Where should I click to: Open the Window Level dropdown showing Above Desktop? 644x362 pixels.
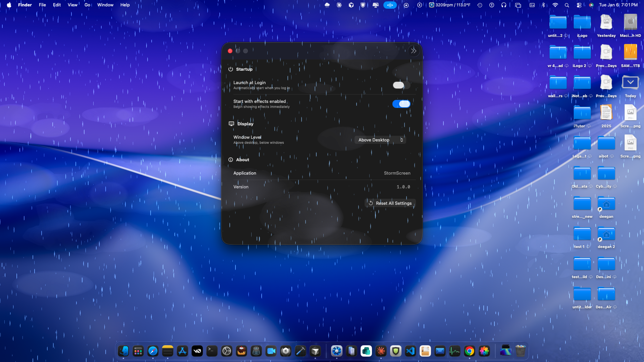[380, 140]
